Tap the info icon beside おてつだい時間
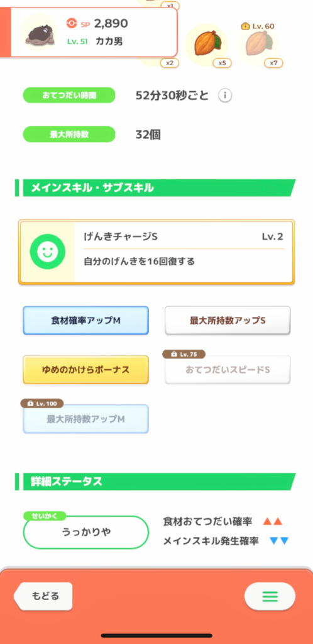This screenshot has height=644, width=313. point(225,96)
